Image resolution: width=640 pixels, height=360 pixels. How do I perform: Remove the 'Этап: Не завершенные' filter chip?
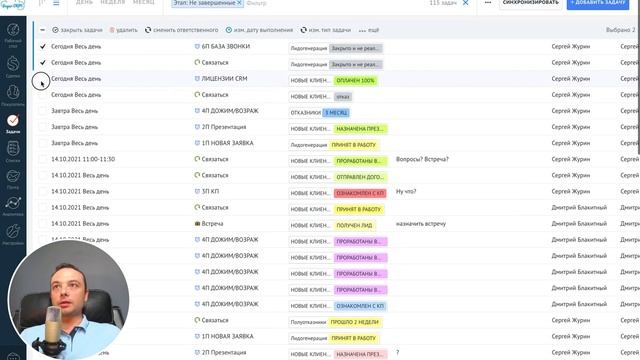point(239,3)
